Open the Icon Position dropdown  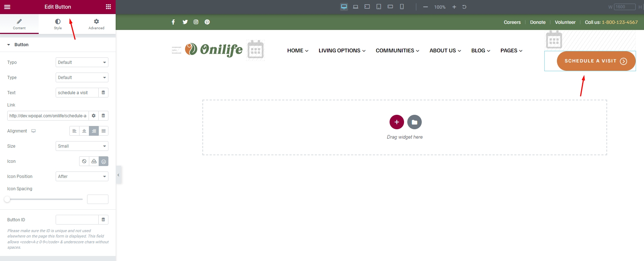(82, 177)
